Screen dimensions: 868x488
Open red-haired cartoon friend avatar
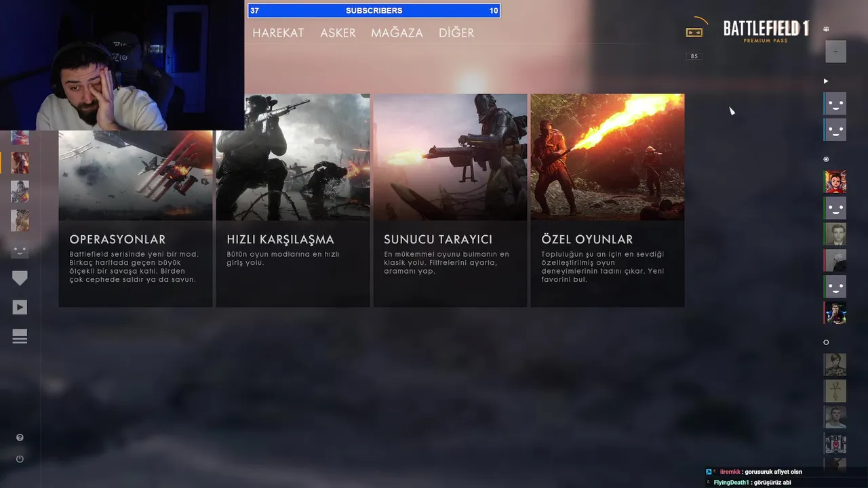[x=835, y=182]
